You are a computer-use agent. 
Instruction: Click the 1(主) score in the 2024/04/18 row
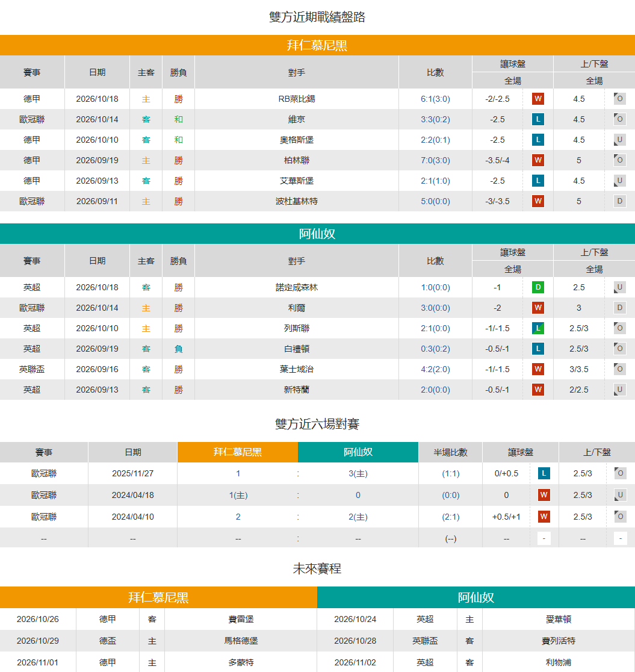(238, 495)
